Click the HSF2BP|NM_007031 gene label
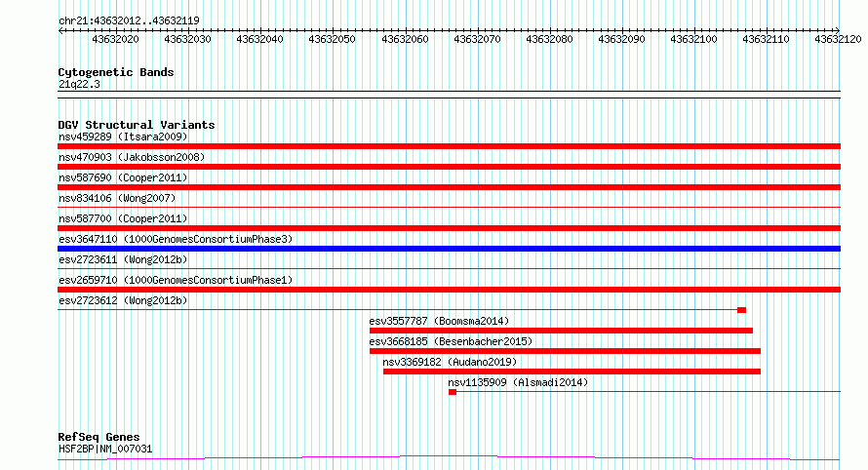The image size is (868, 470). point(105,449)
